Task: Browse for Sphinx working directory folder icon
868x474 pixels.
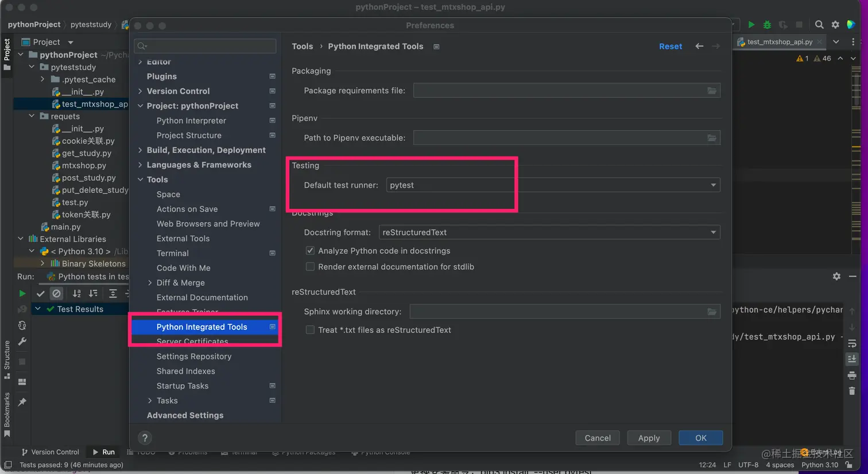Action: pyautogui.click(x=712, y=312)
